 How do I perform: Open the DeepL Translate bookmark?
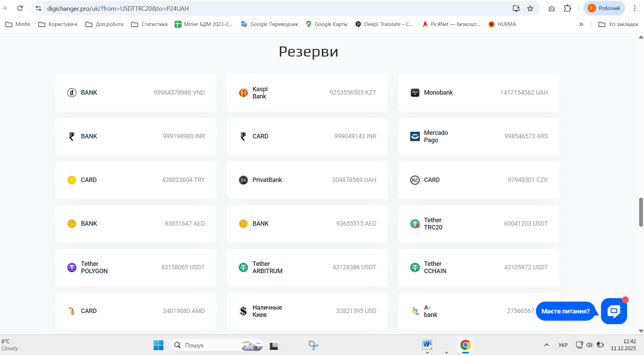384,24
